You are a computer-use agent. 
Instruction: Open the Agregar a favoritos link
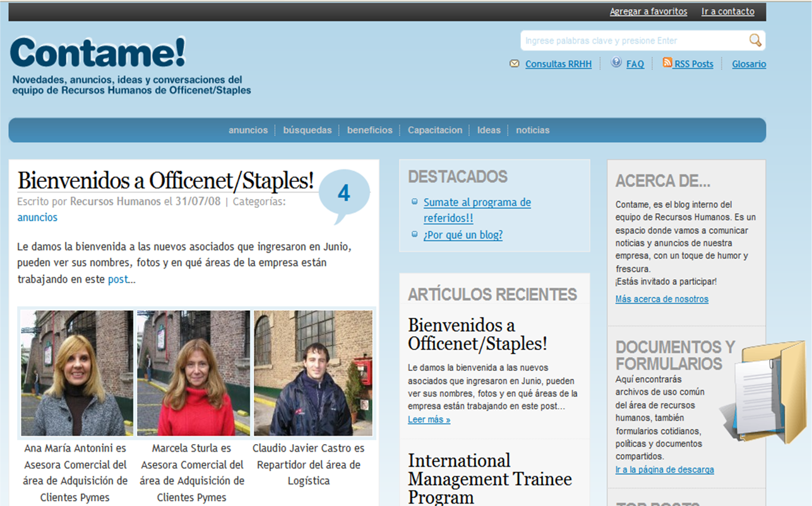[x=648, y=11]
